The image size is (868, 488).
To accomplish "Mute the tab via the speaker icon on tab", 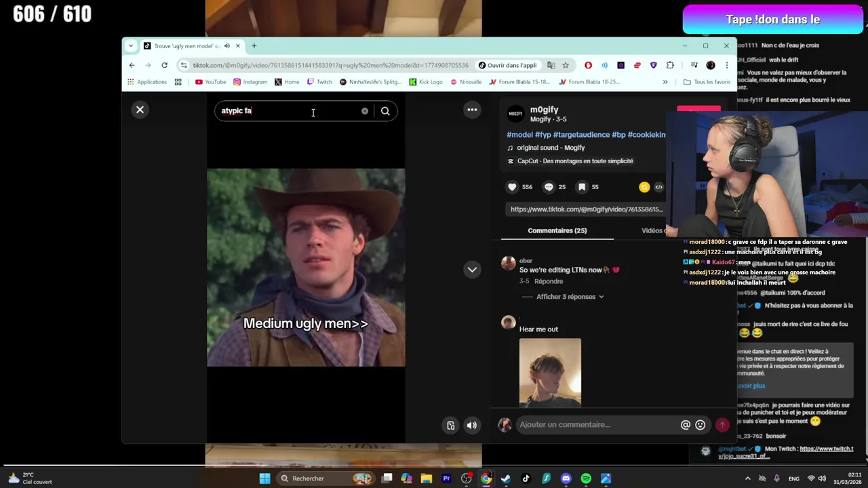I will click(227, 46).
